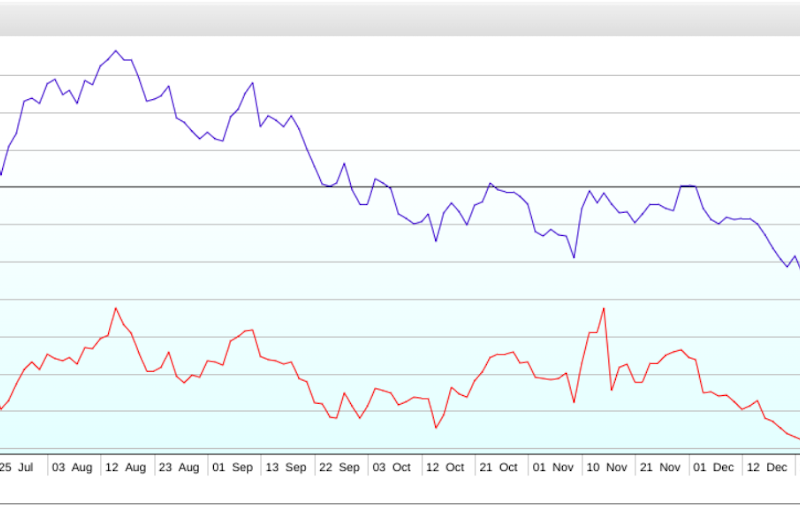Click the blue line's highest peak in August
The height and width of the screenshot is (518, 800).
pos(116,50)
